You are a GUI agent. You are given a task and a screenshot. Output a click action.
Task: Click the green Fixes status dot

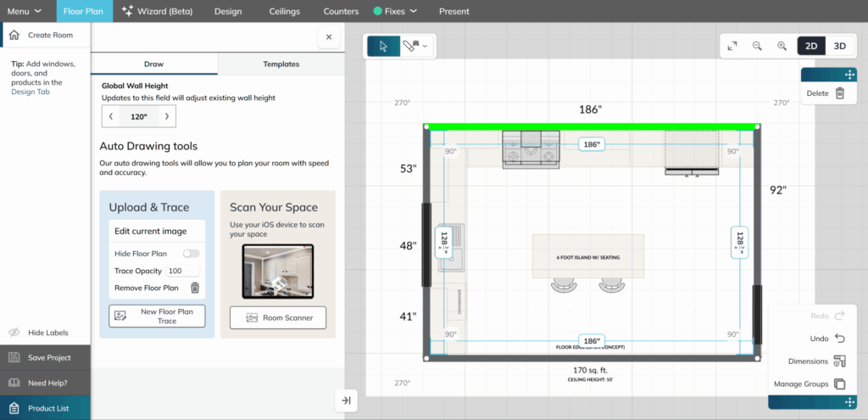tap(378, 11)
